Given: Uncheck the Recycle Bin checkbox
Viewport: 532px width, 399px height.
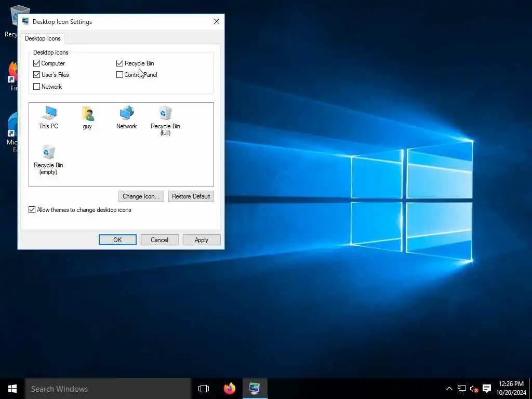Looking at the screenshot, I should pyautogui.click(x=119, y=63).
